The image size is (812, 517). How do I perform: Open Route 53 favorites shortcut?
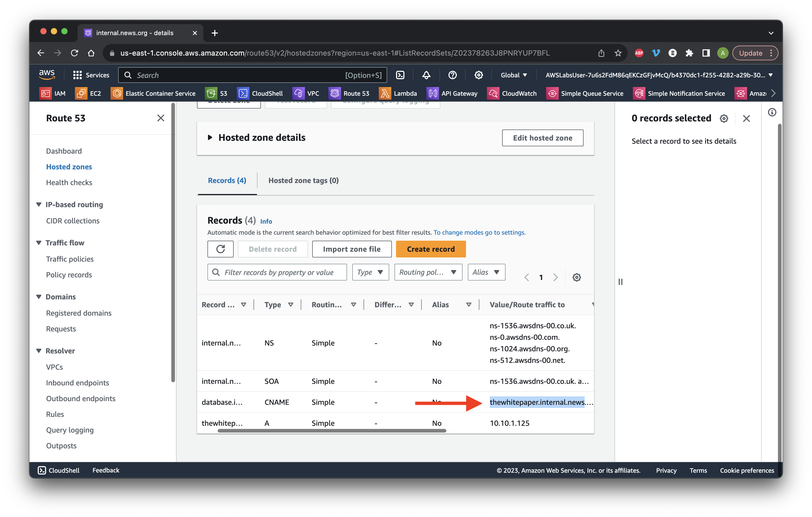coord(349,94)
